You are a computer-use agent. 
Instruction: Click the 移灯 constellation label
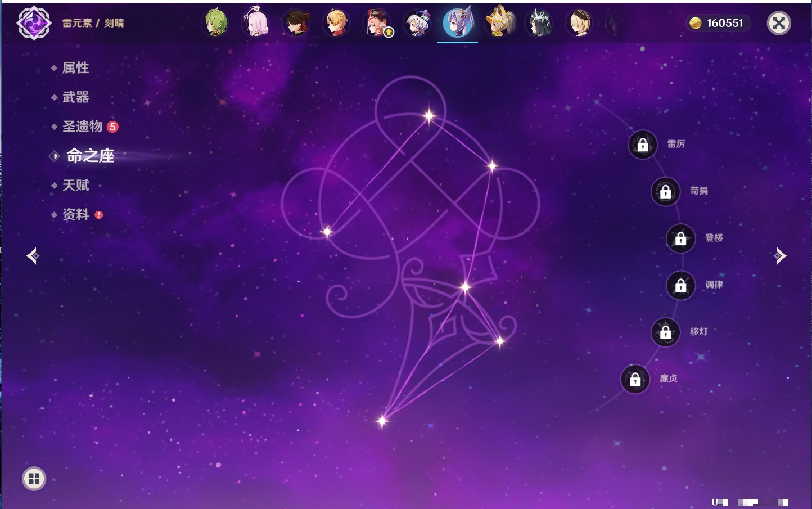(699, 331)
